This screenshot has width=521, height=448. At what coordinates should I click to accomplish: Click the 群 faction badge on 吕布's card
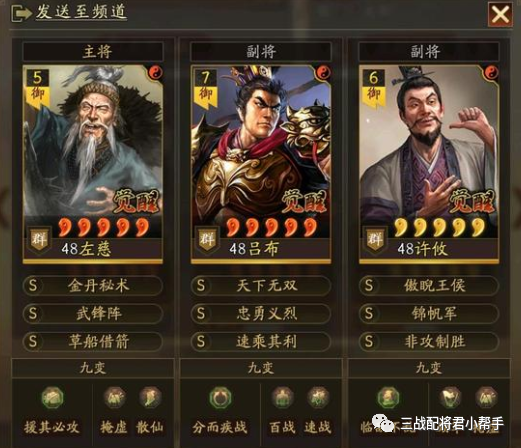(207, 239)
